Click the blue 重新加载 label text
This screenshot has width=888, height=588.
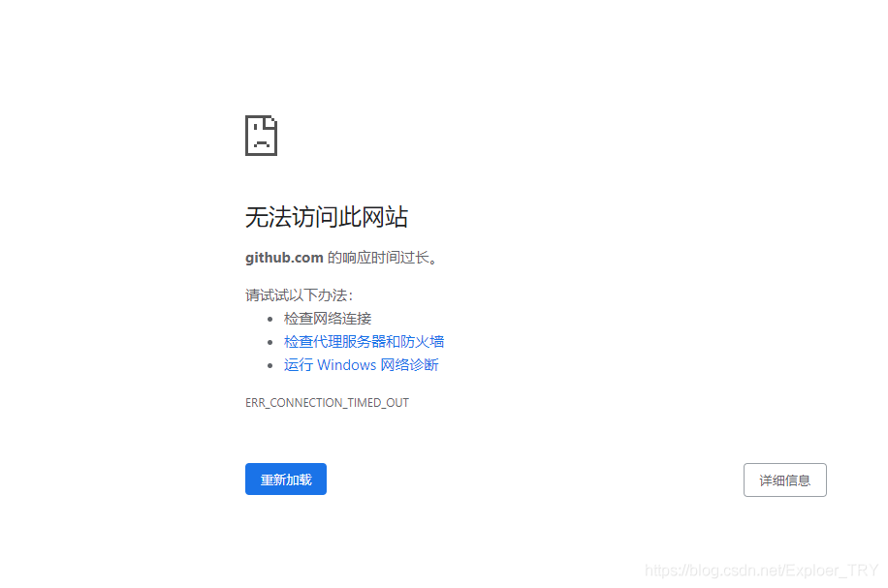tap(285, 479)
